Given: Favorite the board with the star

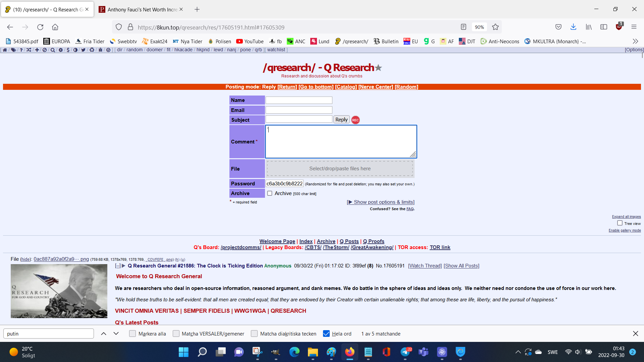Looking at the screenshot, I should coord(378,68).
